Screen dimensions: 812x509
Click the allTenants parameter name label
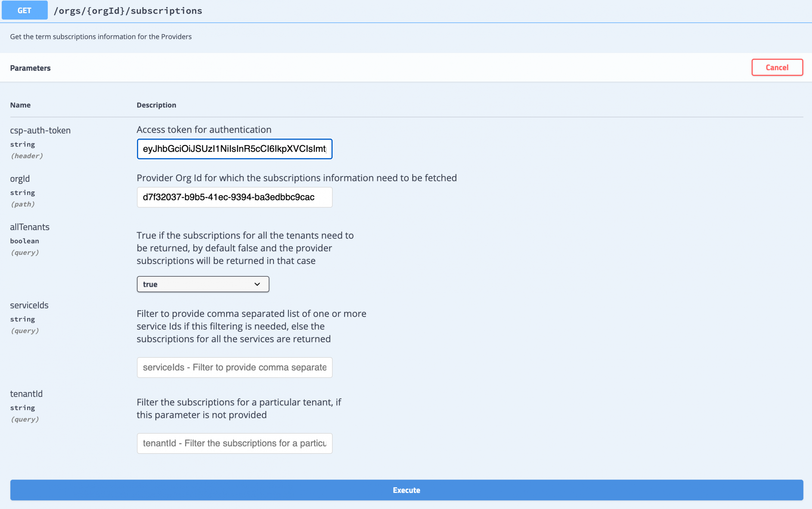pos(29,227)
